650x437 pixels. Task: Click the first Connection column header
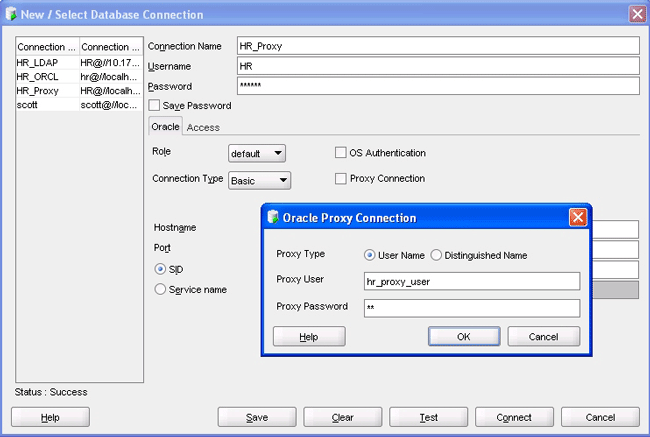coord(47,47)
